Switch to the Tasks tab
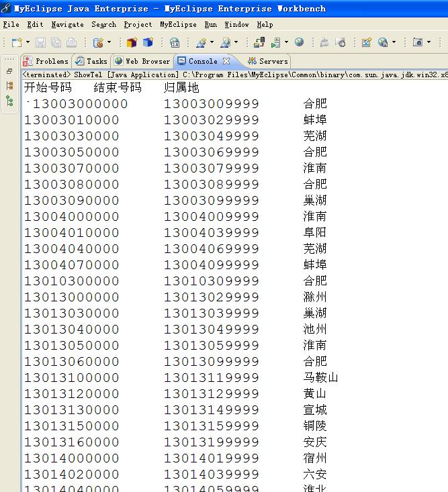Screen dimensions: 448x492 pos(91,61)
